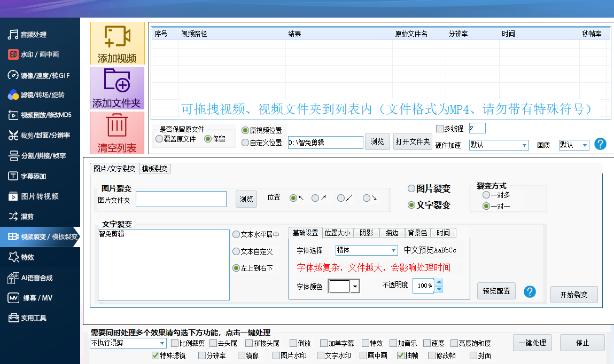This screenshot has width=614, height=364.
Task: Open the AI voice synthesis icon
Action: pyautogui.click(x=13, y=278)
